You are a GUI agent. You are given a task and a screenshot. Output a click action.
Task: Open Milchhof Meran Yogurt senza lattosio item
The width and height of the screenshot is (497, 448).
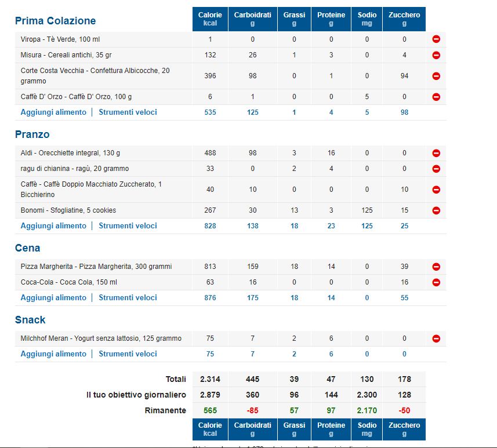coord(101,338)
